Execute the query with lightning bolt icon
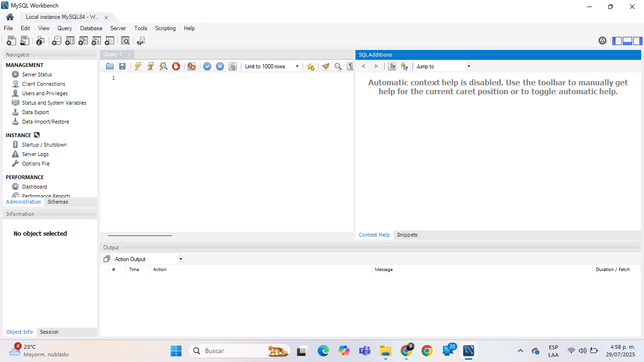 (x=138, y=66)
